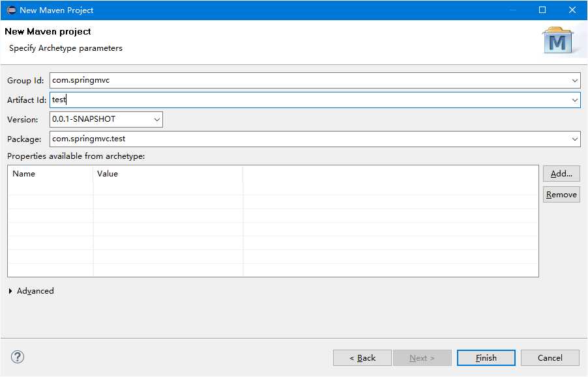
Task: Click Finish to create the project
Action: (486, 358)
